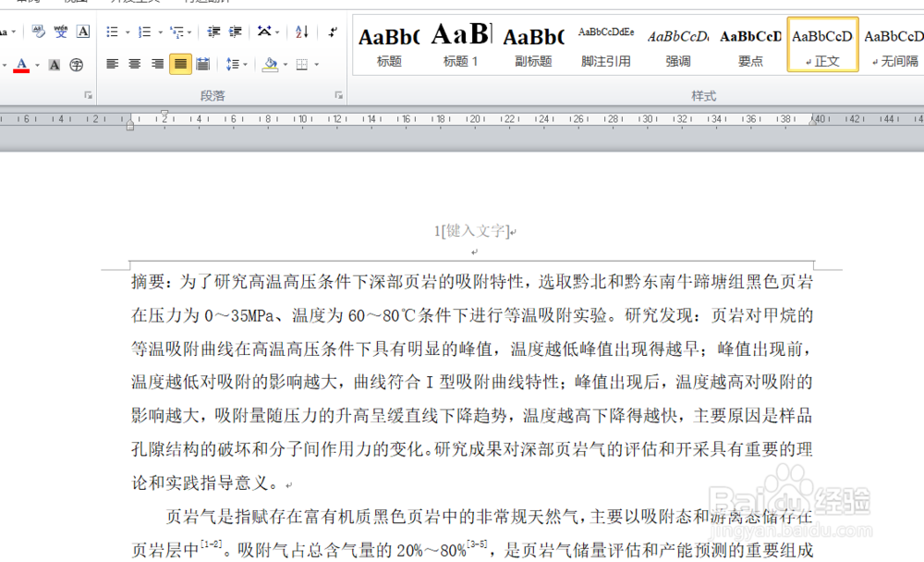This screenshot has width=924, height=562.
Task: Apply distributed alignment
Action: [202, 65]
